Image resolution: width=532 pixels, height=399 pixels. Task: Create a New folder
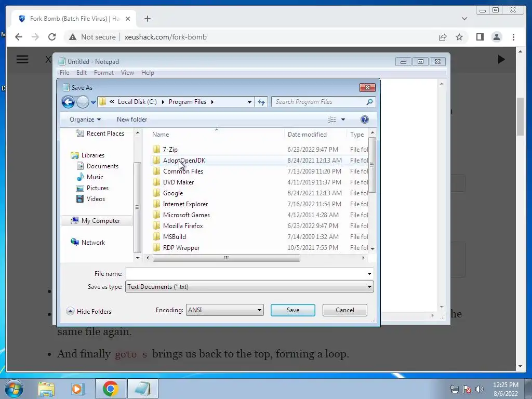point(132,119)
